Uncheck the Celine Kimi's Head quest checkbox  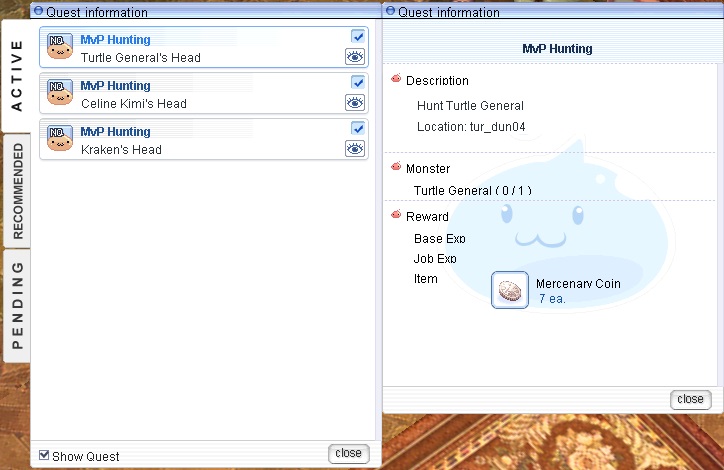click(x=358, y=83)
